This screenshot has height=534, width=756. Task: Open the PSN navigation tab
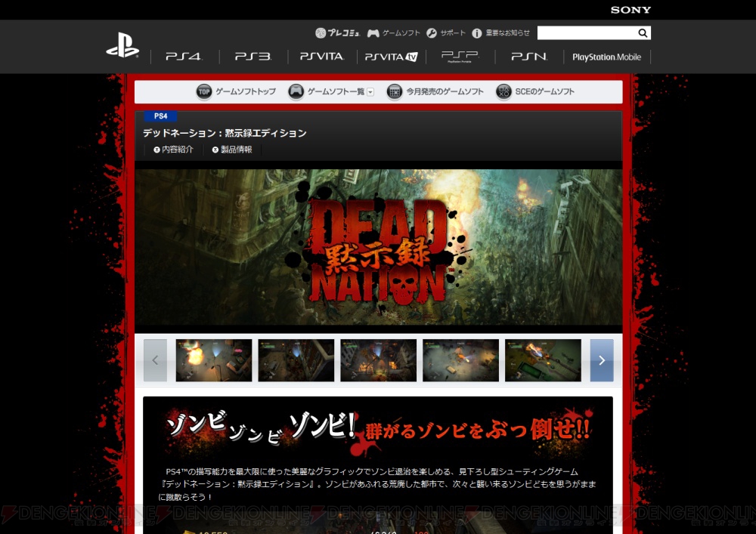529,57
